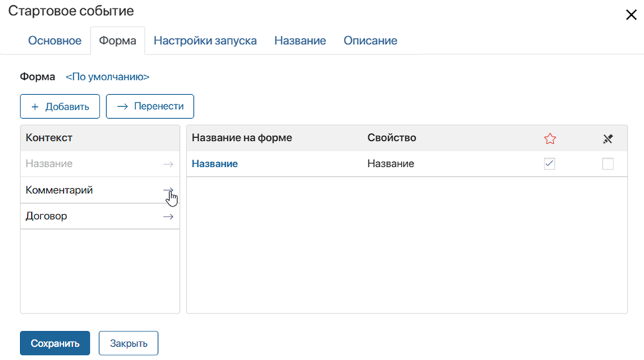Click the plus icon on Добавить

click(35, 107)
